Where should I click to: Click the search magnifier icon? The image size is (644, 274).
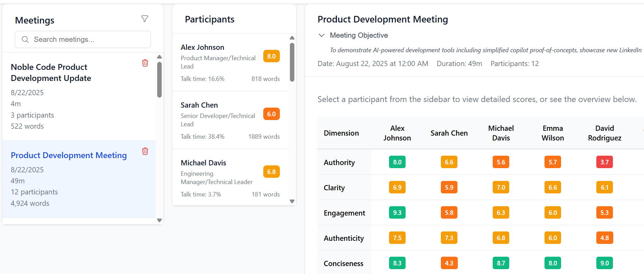pyautogui.click(x=25, y=39)
